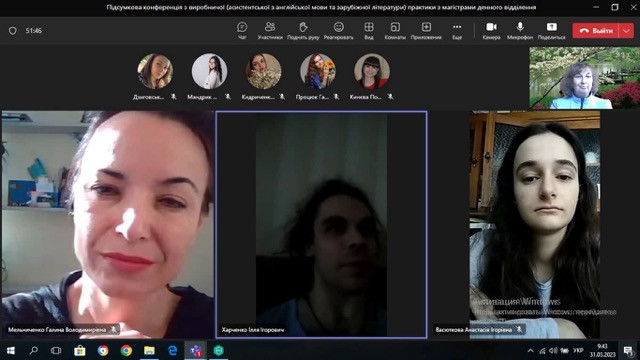Switch УКР keyboard language indicator
The image size is (640, 360).
tap(578, 351)
